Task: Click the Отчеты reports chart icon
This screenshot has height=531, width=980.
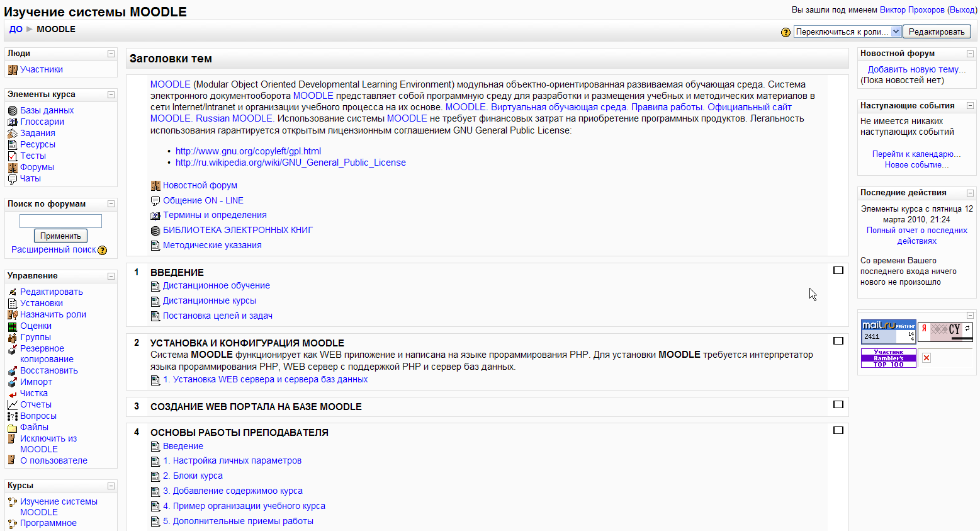Action: coord(13,405)
